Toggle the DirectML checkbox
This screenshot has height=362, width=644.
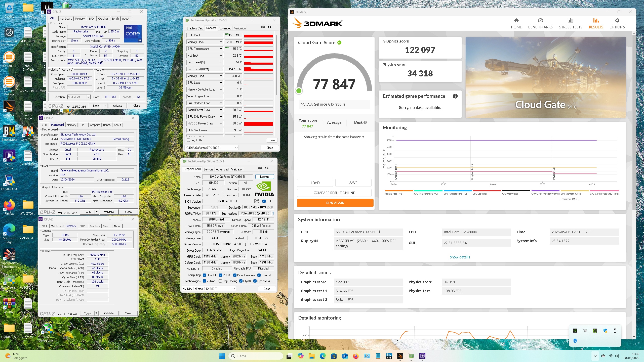click(x=259, y=275)
